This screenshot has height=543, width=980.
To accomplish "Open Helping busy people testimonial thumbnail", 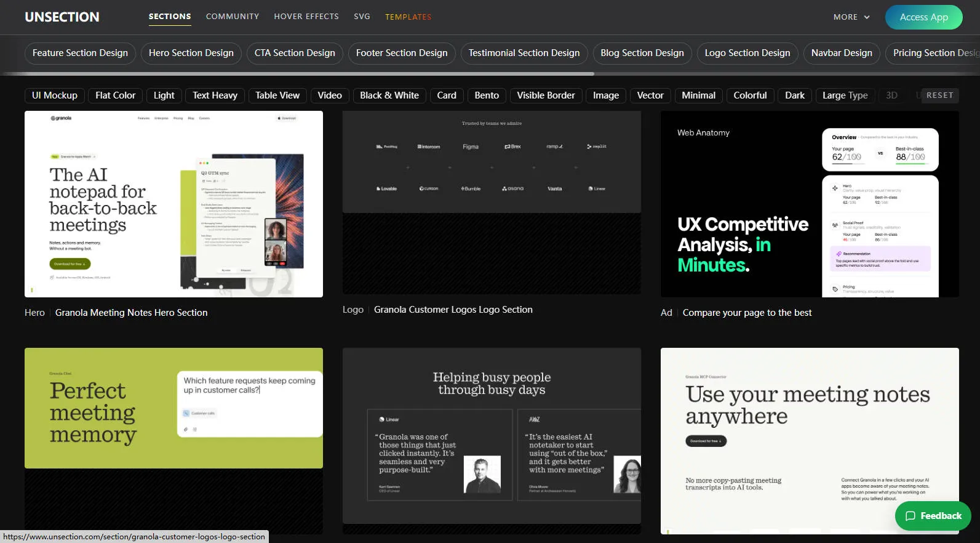I will tap(492, 441).
